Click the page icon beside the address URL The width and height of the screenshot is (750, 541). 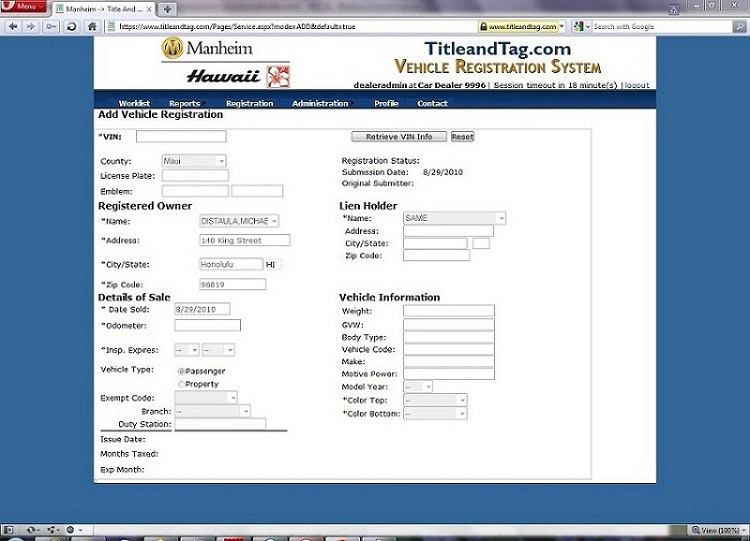[111, 26]
